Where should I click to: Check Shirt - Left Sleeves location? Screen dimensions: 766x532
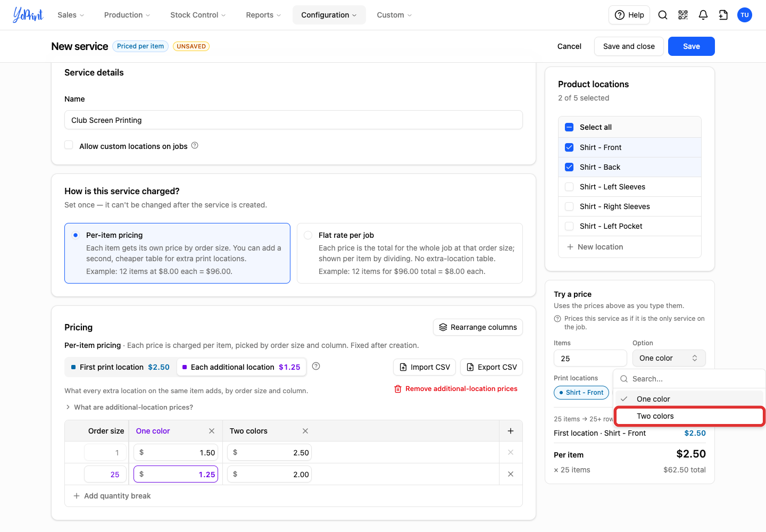569,187
